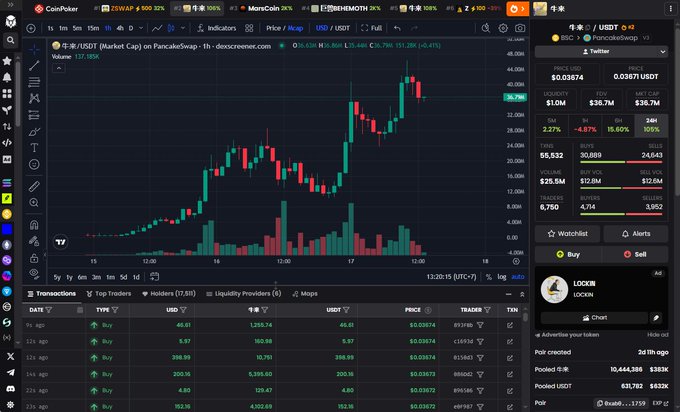The image size is (680, 412).
Task: Open the Alerts button
Action: 636,234
